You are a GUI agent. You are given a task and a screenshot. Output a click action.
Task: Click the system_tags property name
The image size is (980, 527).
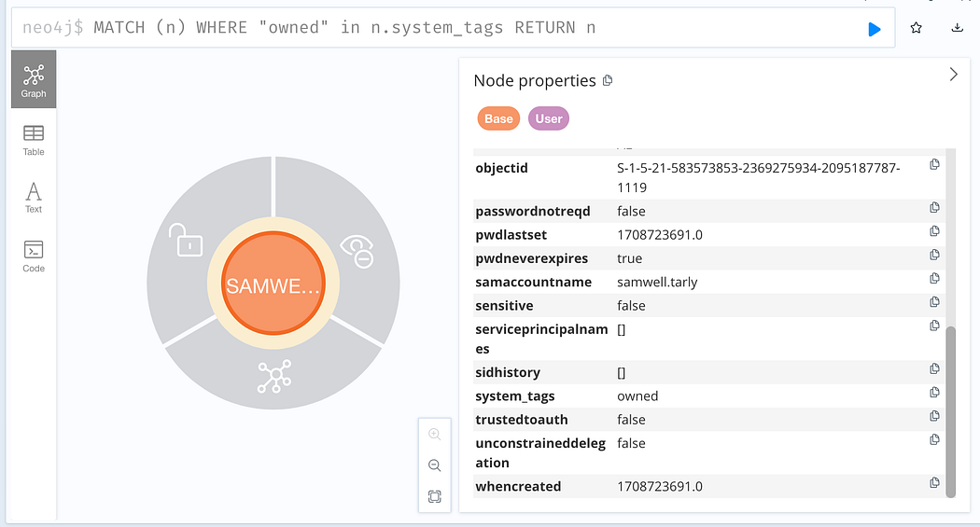515,396
